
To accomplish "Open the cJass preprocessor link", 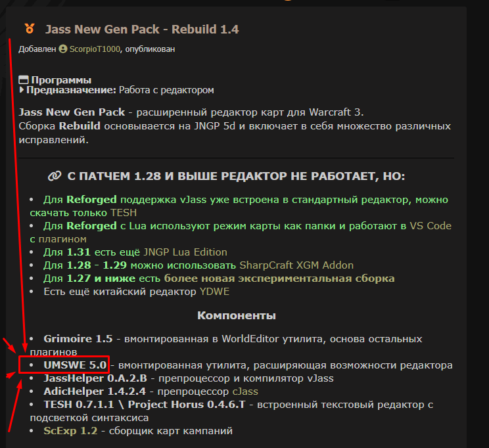I will click(x=245, y=392).
